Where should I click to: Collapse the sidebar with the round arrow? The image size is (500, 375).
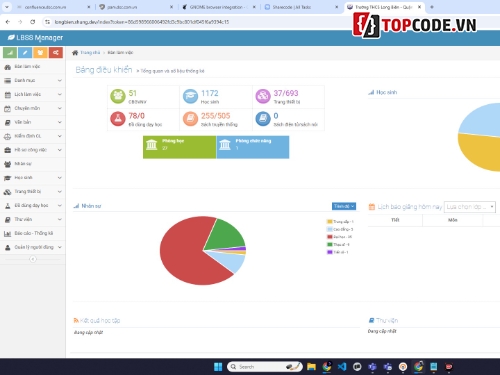coord(33,259)
